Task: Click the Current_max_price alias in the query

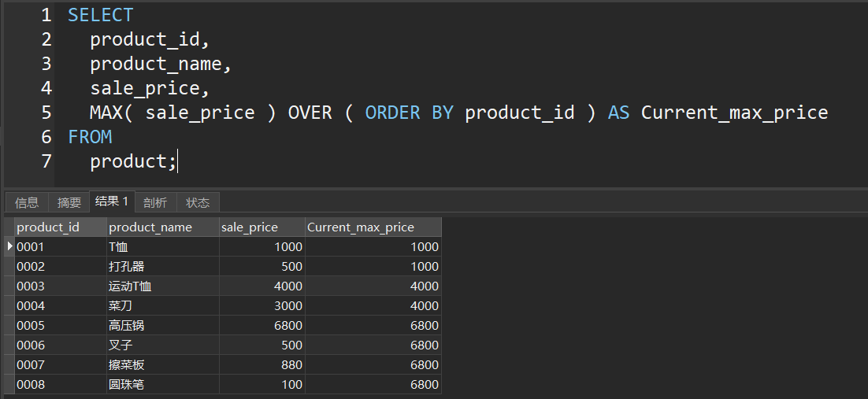Action: [734, 113]
